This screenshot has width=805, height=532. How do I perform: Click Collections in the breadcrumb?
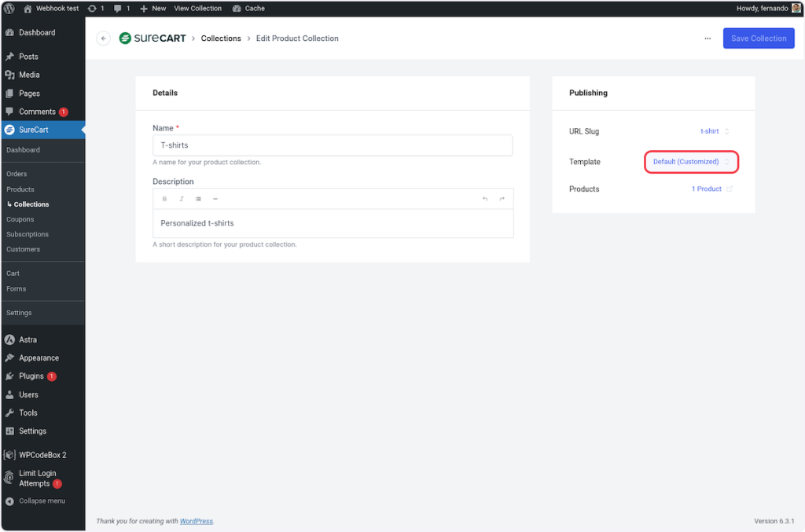tap(221, 39)
